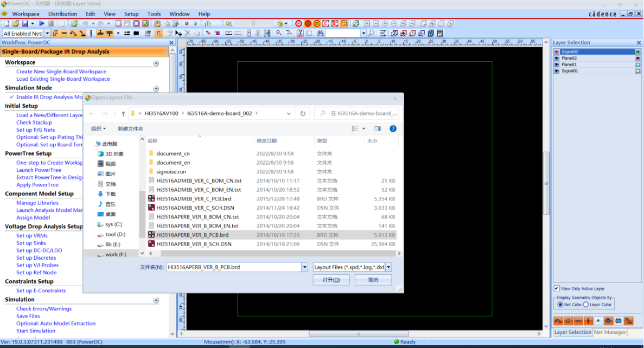This screenshot has width=644, height=348.
Task: Toggle the preview pane icon in dialog
Action: coord(378,128)
